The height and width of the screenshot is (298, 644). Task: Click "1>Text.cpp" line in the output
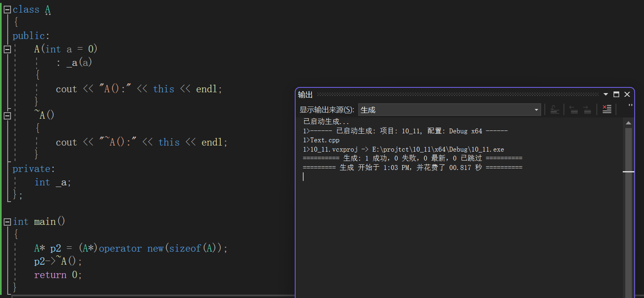point(321,140)
